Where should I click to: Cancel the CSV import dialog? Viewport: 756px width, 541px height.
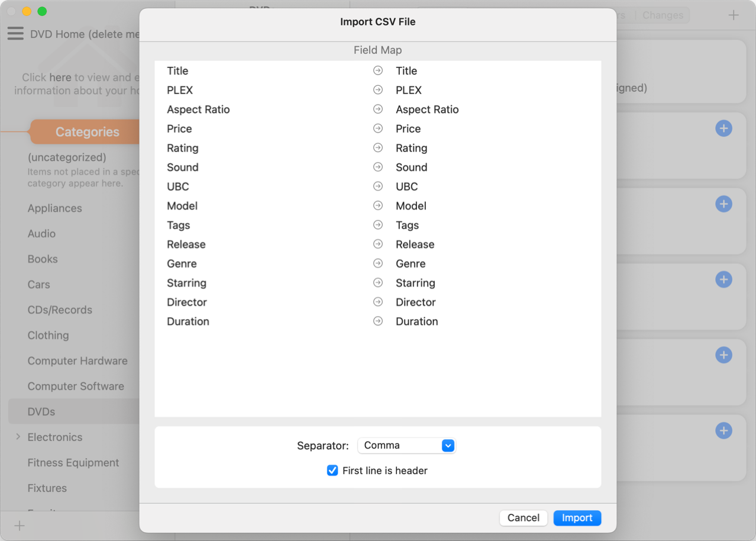pos(523,518)
